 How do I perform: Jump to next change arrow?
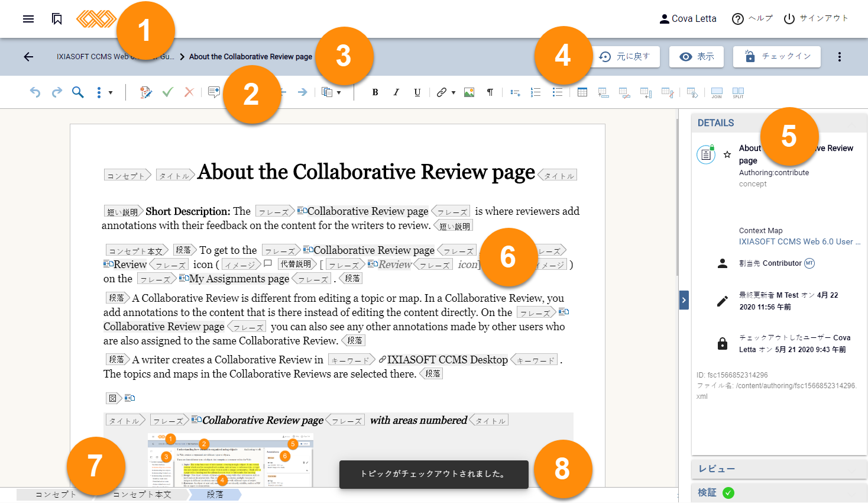[x=302, y=92]
